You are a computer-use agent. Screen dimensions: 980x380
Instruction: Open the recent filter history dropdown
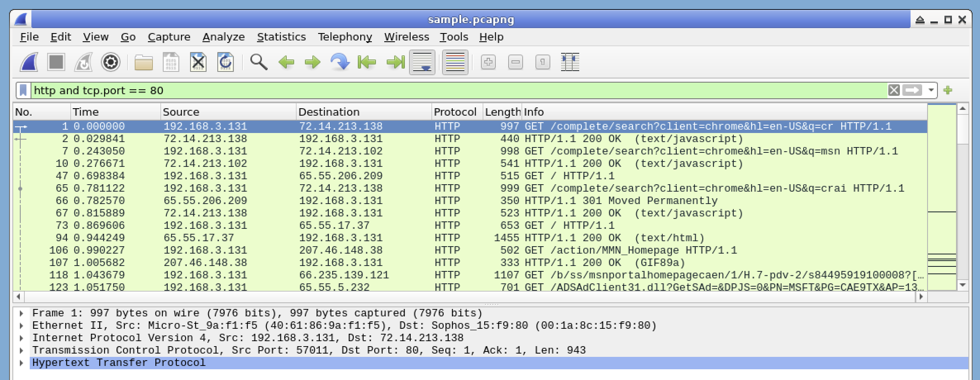[x=931, y=90]
